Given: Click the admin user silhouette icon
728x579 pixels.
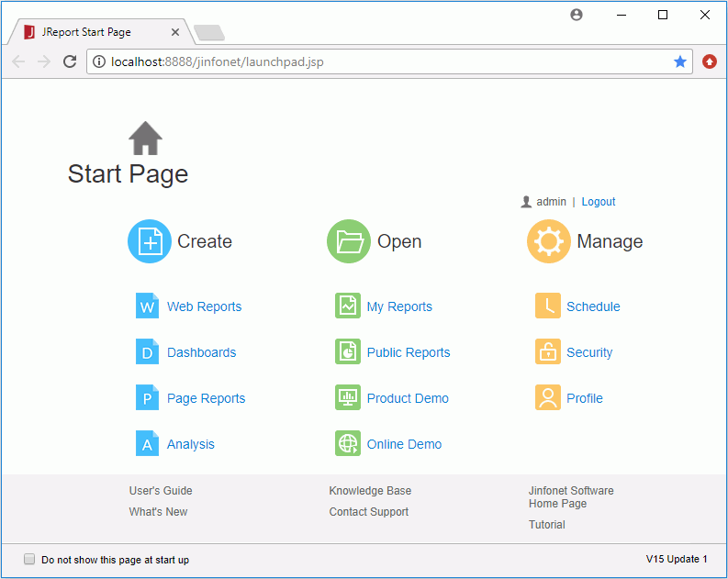Looking at the screenshot, I should [x=526, y=202].
